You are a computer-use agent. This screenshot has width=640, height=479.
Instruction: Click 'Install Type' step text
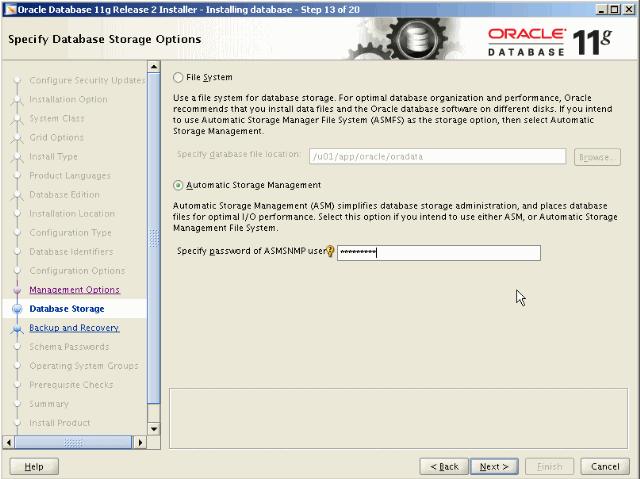(x=53, y=157)
